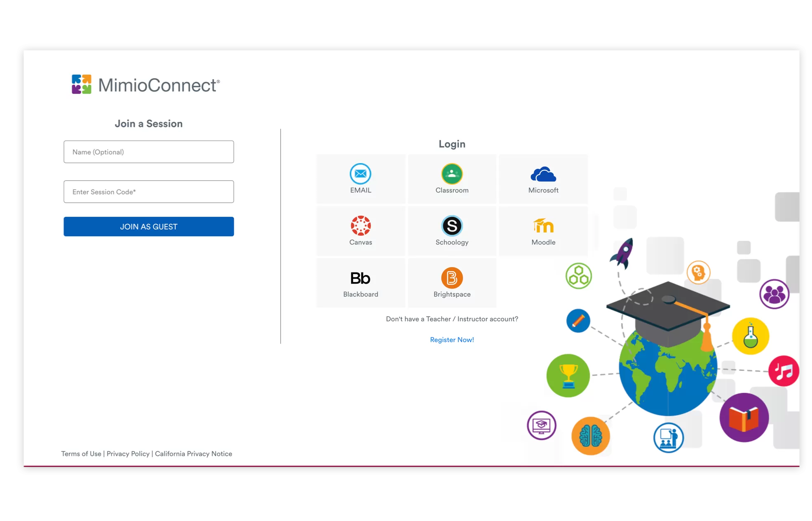Open the Register Now! link
The height and width of the screenshot is (521, 812).
point(452,340)
